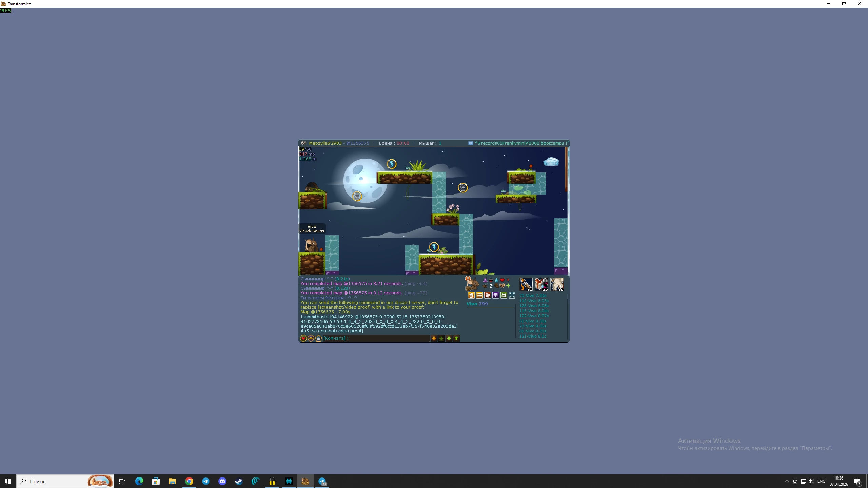Open Google Chrome from the taskbar
The width and height of the screenshot is (868, 488).
[189, 481]
